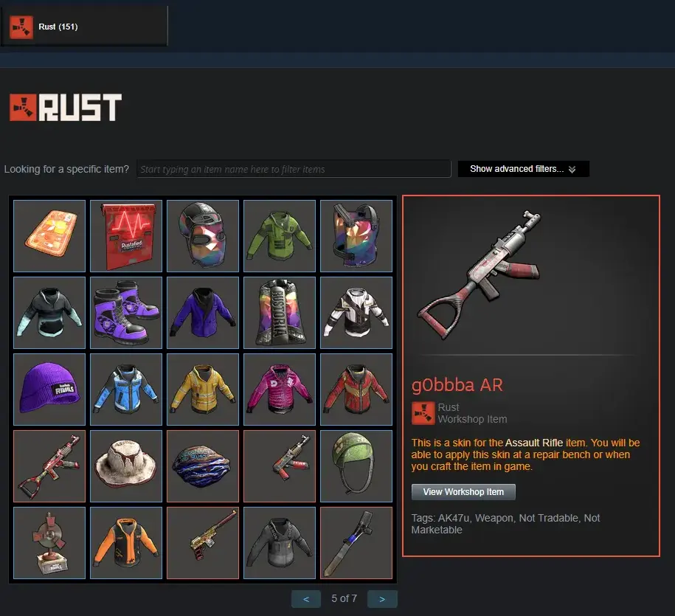Select the Rustoria chest plate item
This screenshot has width=675, height=616.
pyautogui.click(x=280, y=313)
